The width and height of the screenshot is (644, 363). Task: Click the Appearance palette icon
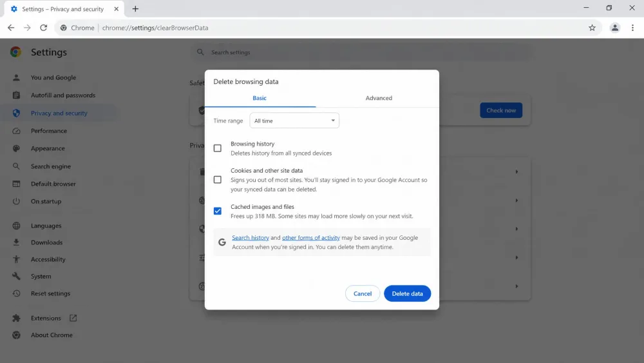pyautogui.click(x=16, y=148)
